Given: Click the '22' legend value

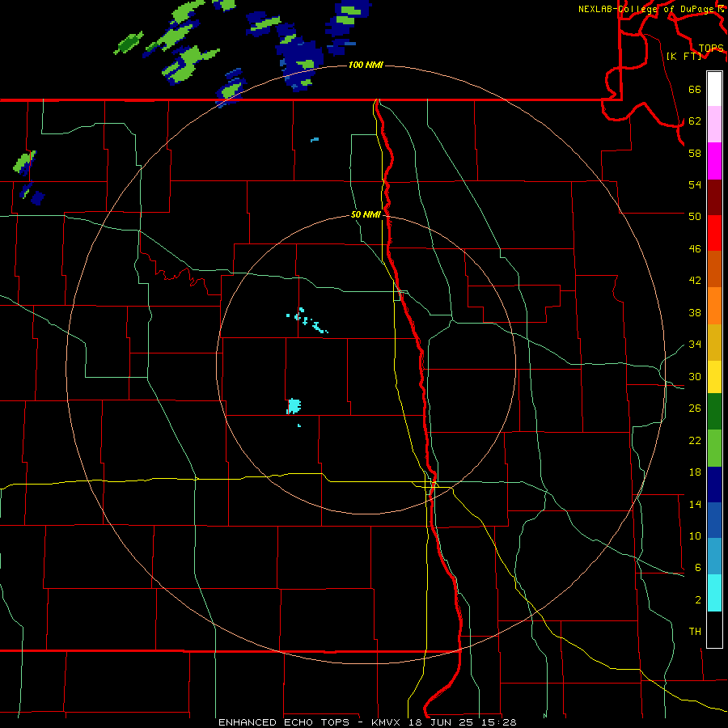Looking at the screenshot, I should [x=695, y=440].
